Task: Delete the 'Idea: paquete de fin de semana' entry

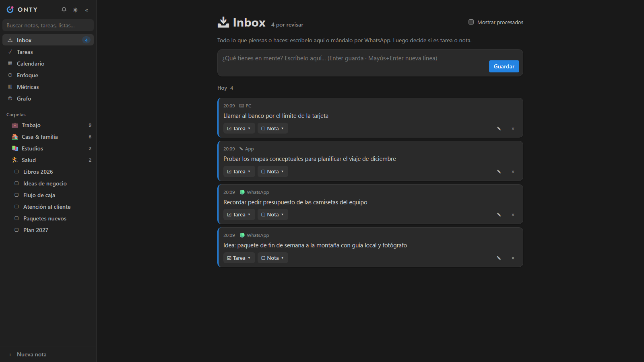Action: pyautogui.click(x=513, y=258)
